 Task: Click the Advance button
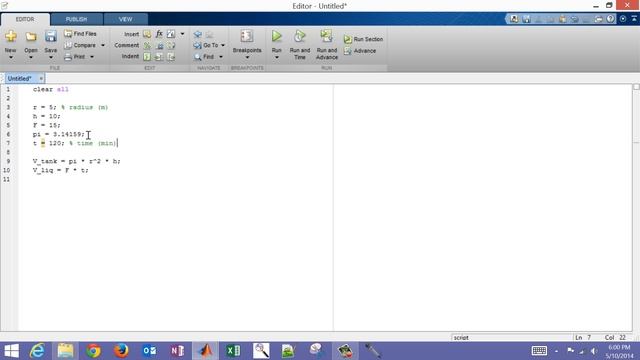pyautogui.click(x=360, y=51)
